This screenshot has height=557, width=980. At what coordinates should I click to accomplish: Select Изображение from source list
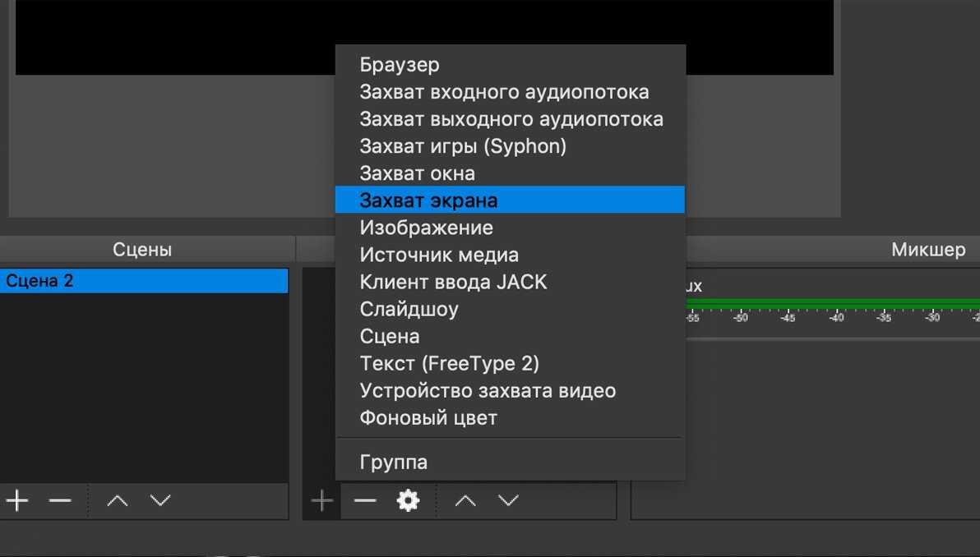pos(426,228)
